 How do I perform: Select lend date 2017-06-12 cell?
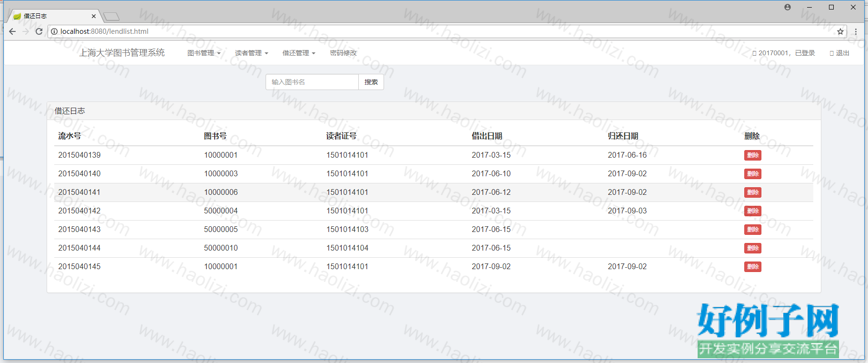pos(491,192)
